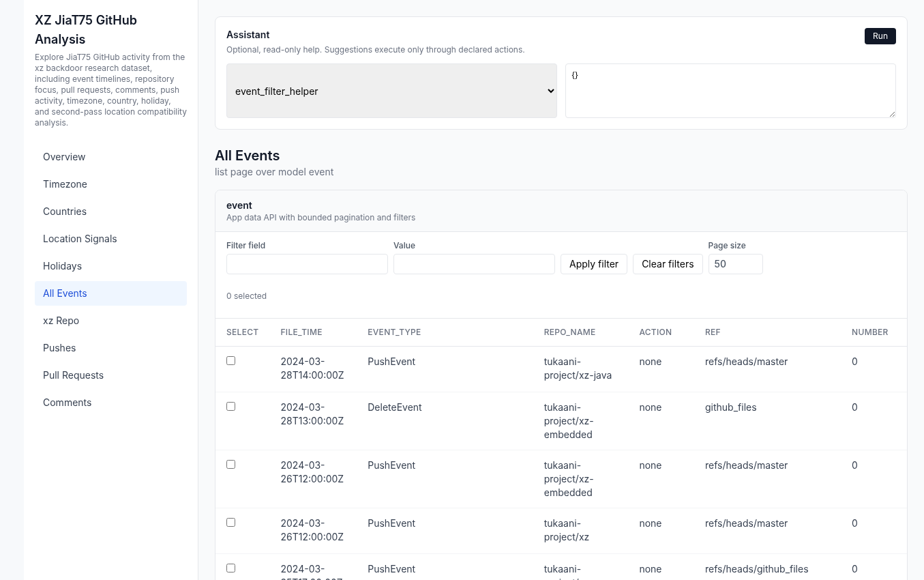This screenshot has height=580, width=924.
Task: Click the DeleteEvent cell
Action: pos(395,407)
